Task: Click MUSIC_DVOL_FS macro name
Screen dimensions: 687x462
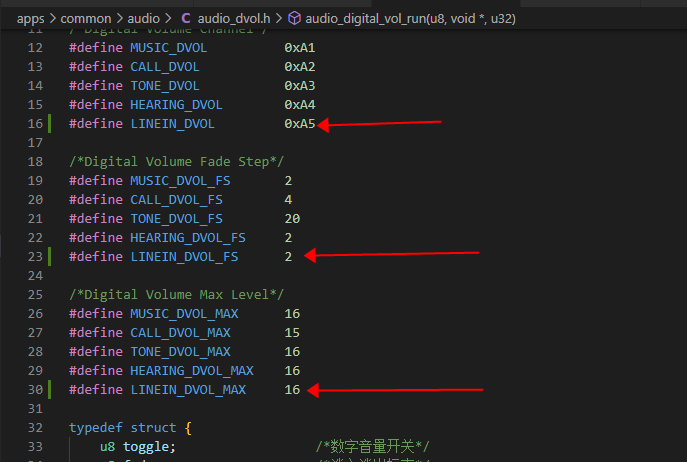Action: 180,181
